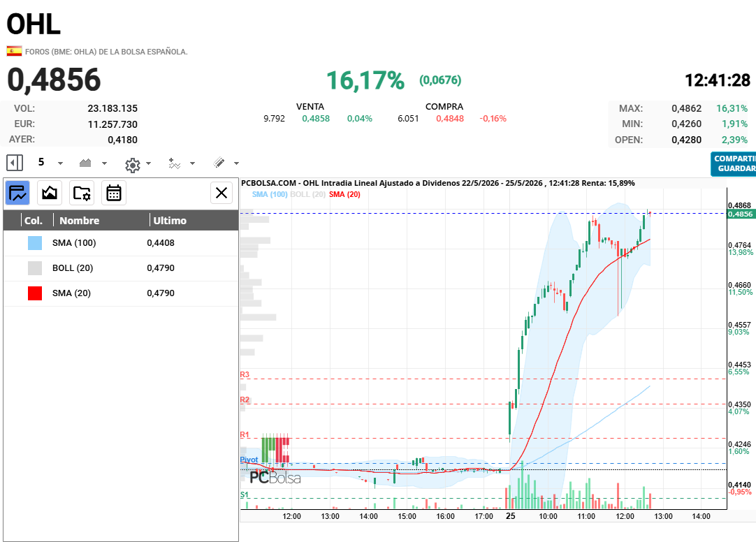Collapse the side panel with the panel arrow icon
Image resolution: width=756 pixels, height=542 pixels.
coord(15,163)
